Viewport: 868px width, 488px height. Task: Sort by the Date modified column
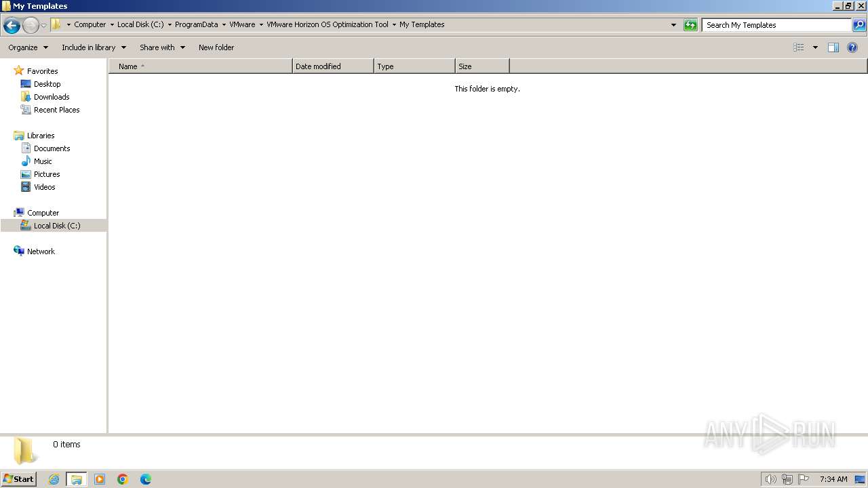tap(333, 66)
